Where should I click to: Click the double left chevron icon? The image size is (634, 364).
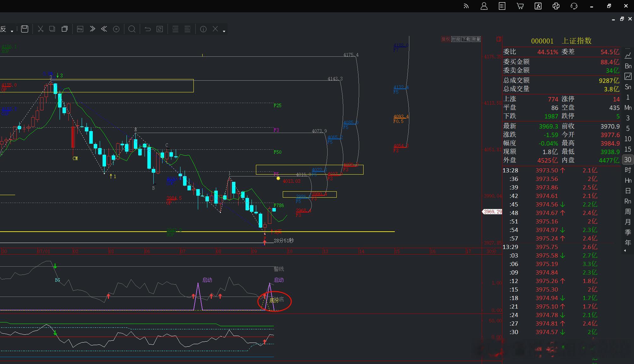click(x=104, y=29)
